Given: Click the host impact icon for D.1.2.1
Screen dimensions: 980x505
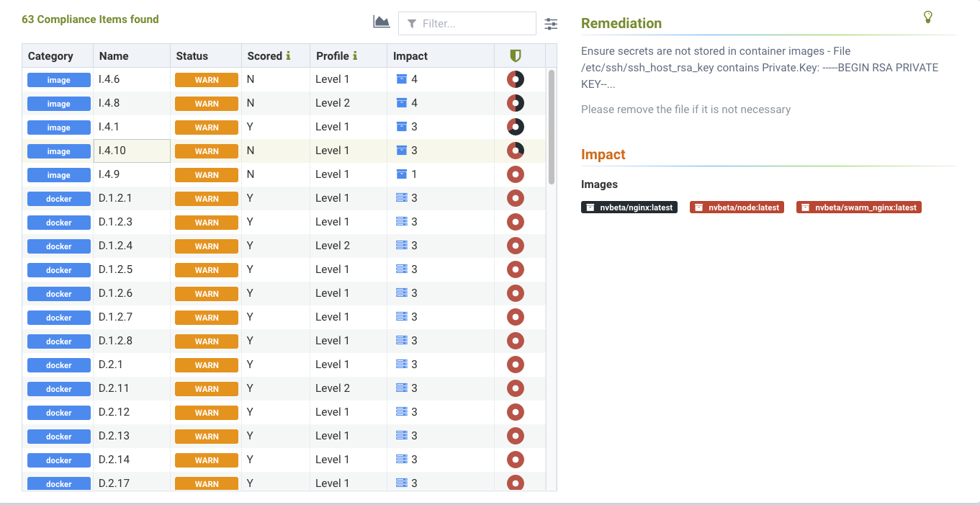Looking at the screenshot, I should click(402, 198).
